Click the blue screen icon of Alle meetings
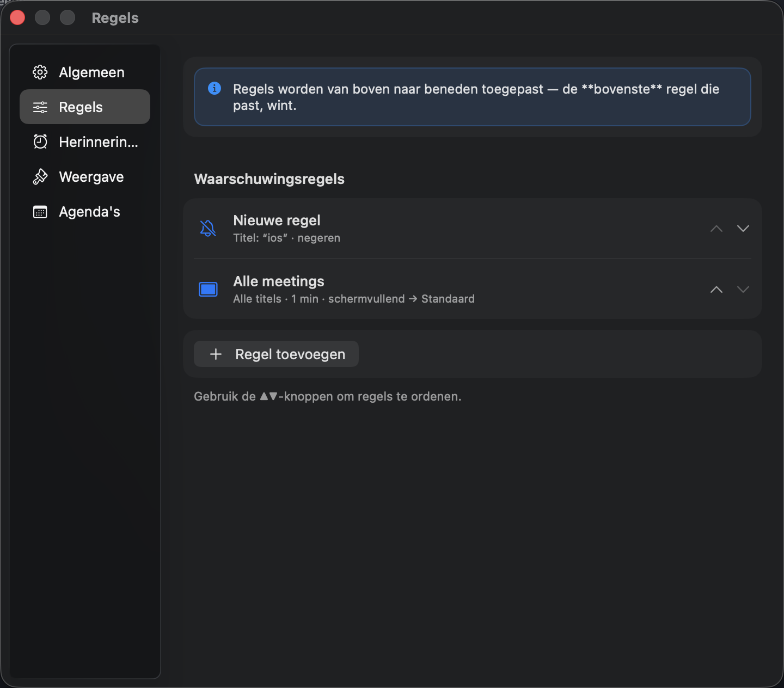This screenshot has height=688, width=784. (208, 289)
